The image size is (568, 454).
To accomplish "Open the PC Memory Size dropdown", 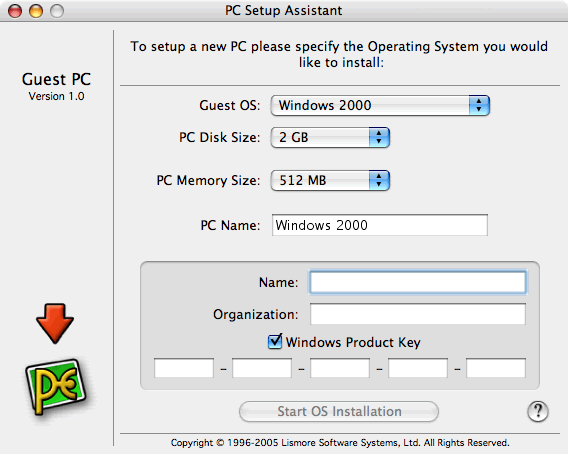I will tap(330, 180).
